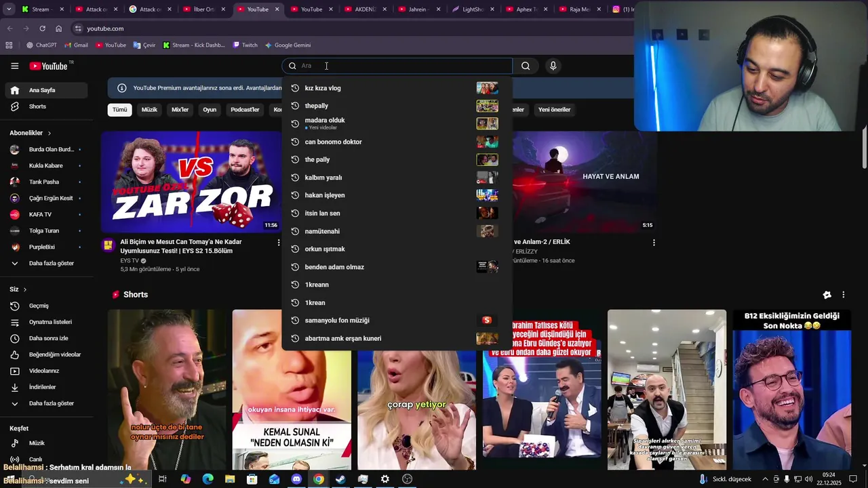This screenshot has height=488, width=868.
Task: Open the Twitch bookmark
Action: coord(245,45)
